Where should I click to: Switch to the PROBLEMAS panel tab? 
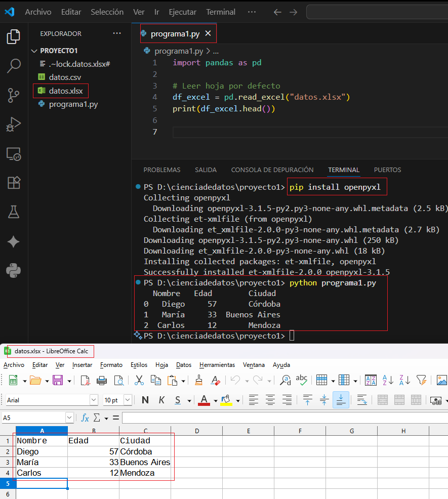tap(161, 170)
